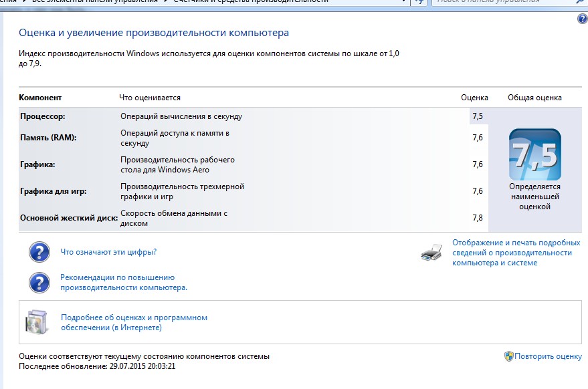Click the software box icon near 'Подробнее об оценках'
This screenshot has height=389, width=588.
(x=37, y=322)
